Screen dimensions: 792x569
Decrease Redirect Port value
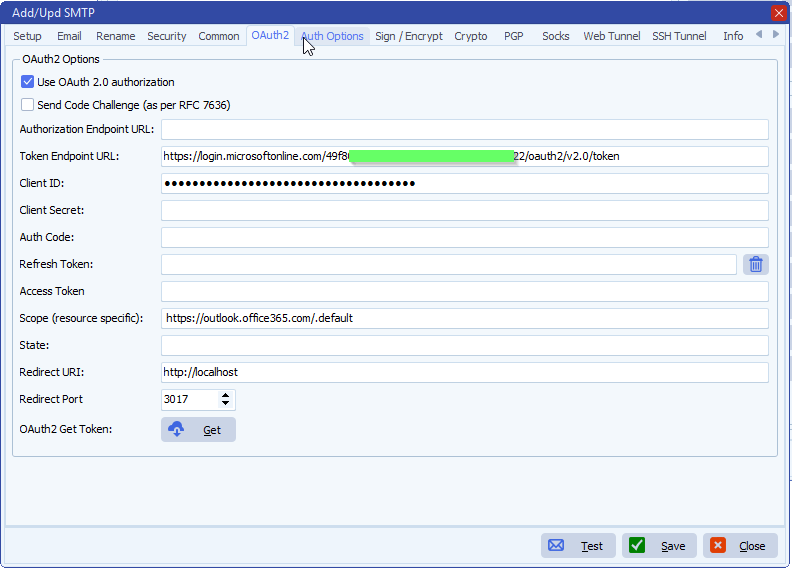point(225,403)
